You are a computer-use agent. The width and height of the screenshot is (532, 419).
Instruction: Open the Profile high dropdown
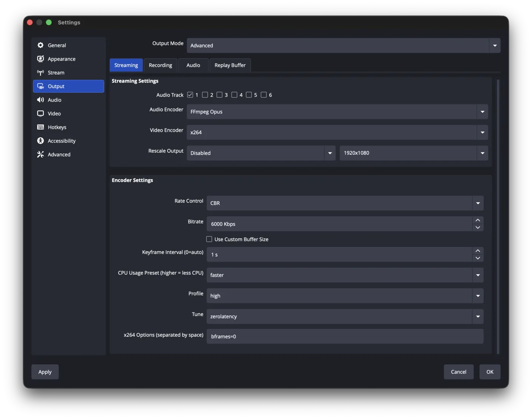pos(345,296)
